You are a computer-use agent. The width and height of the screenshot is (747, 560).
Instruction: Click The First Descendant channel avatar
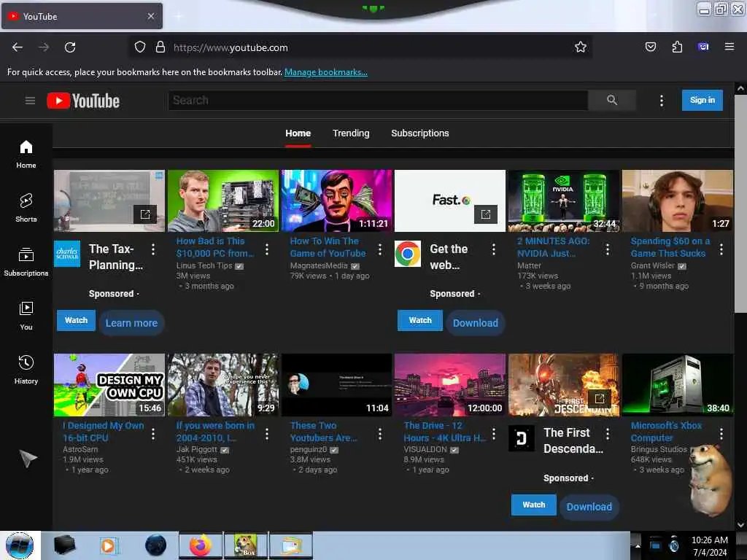point(522,437)
